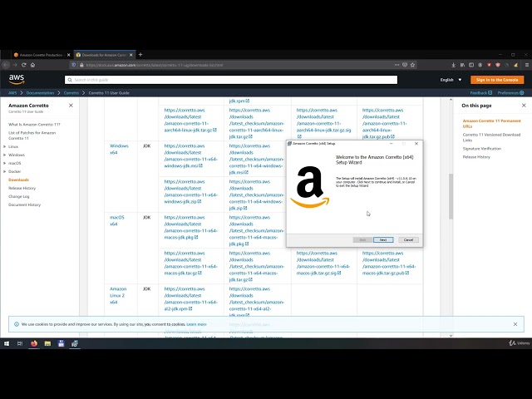Click the Corretto breadcrumb link
Viewport: 532px width, 399px height.
coord(71,92)
